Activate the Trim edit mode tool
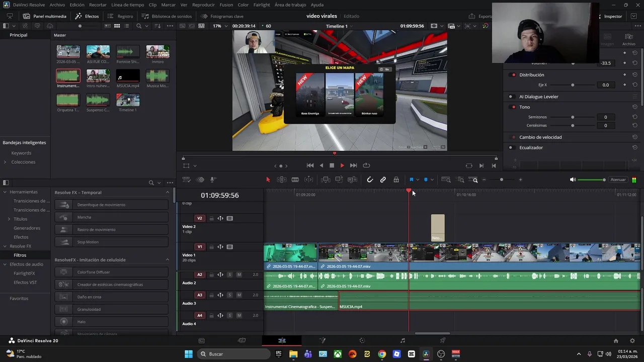The width and height of the screenshot is (644, 362). point(282,179)
